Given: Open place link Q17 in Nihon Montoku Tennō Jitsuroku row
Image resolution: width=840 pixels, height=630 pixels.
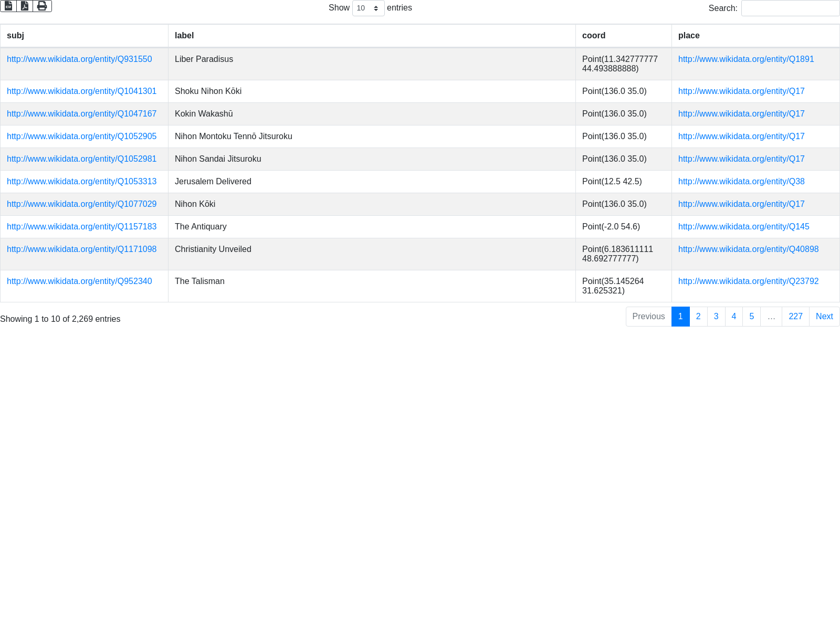Looking at the screenshot, I should tap(741, 136).
